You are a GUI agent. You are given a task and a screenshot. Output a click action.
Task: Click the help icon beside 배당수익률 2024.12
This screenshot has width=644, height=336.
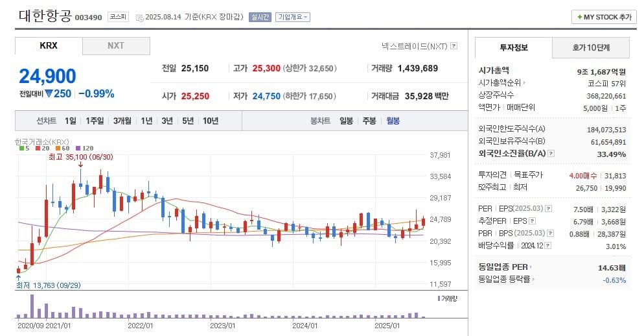548,246
